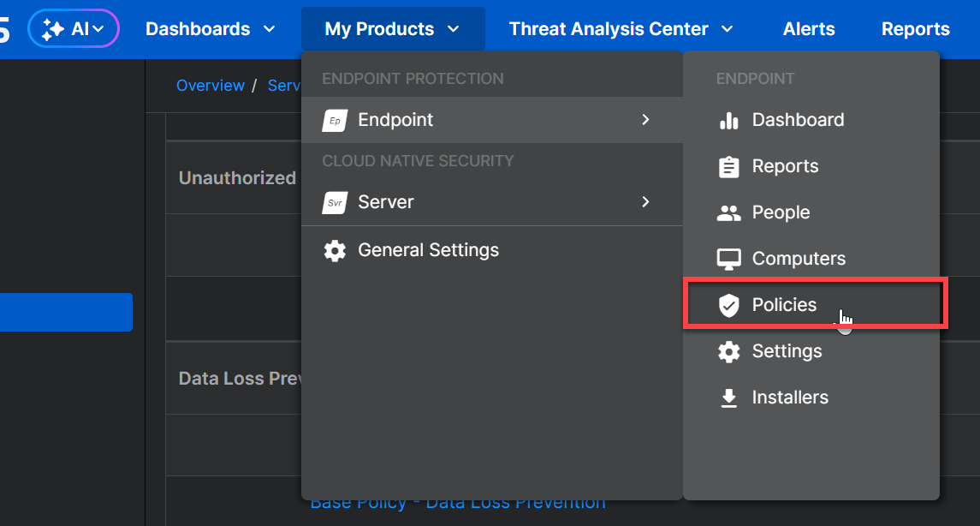Expand the Endpoint submenu chevron

pyautogui.click(x=645, y=120)
